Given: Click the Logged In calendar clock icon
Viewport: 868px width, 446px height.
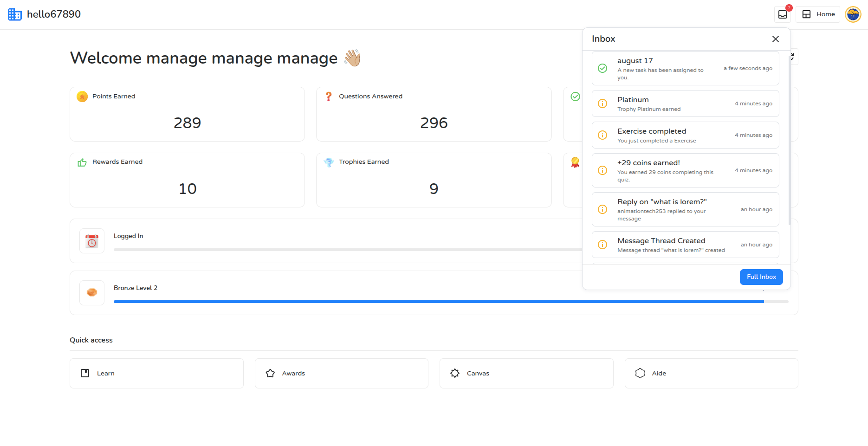Looking at the screenshot, I should coord(92,241).
